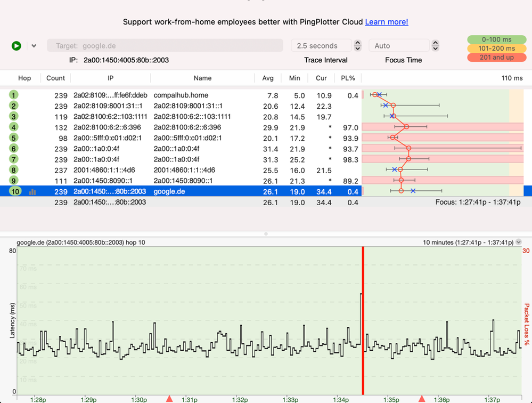The image size is (532, 403).
Task: Select hop 8 green circle icon
Action: coord(13,170)
